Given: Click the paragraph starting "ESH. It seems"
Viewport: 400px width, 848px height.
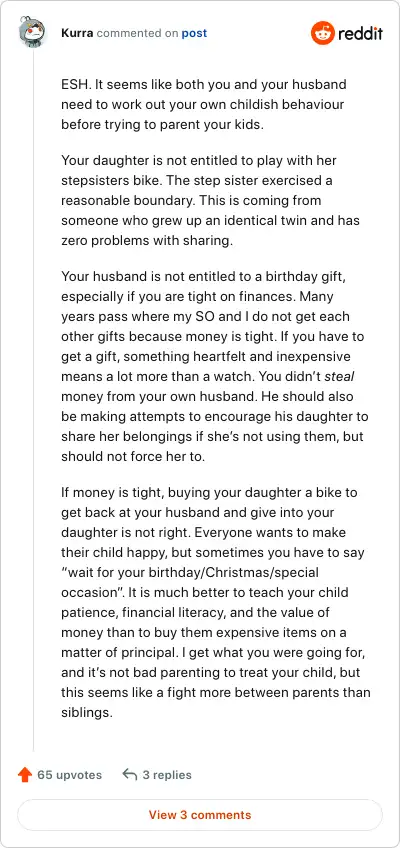Looking at the screenshot, I should click(x=204, y=104).
